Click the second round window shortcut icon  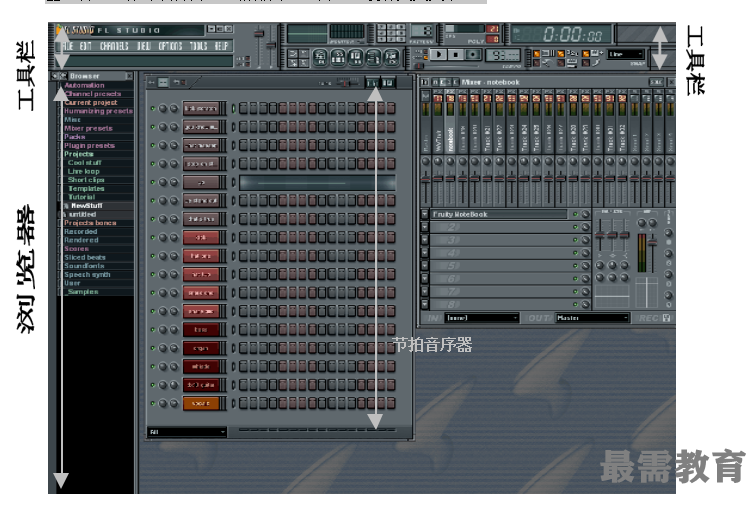click(338, 58)
